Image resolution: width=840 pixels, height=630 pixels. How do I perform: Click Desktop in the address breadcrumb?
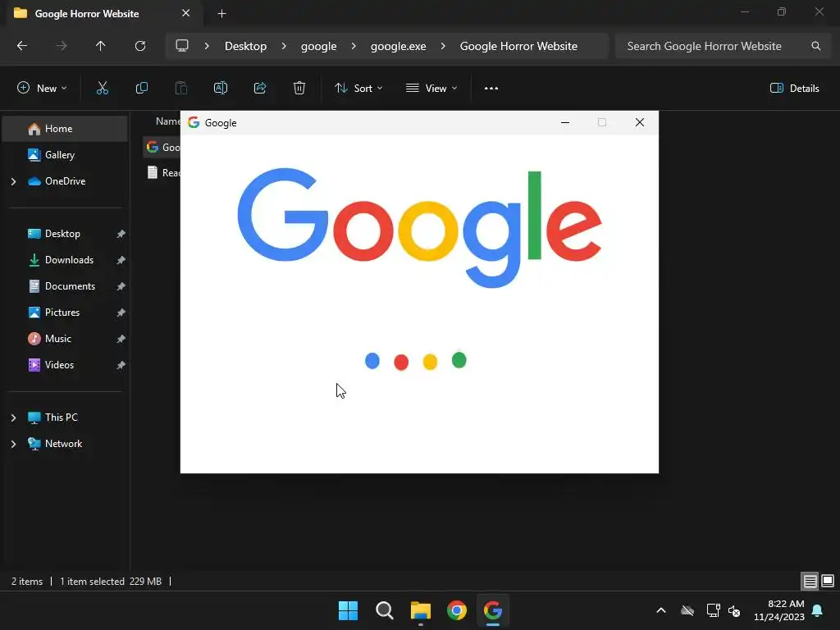coord(245,46)
